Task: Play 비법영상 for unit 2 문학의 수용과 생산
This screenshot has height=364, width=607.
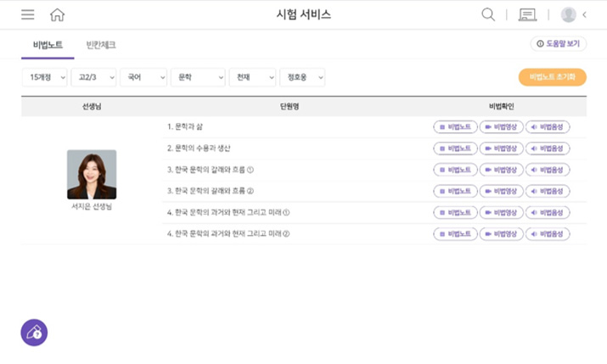Action: [502, 148]
